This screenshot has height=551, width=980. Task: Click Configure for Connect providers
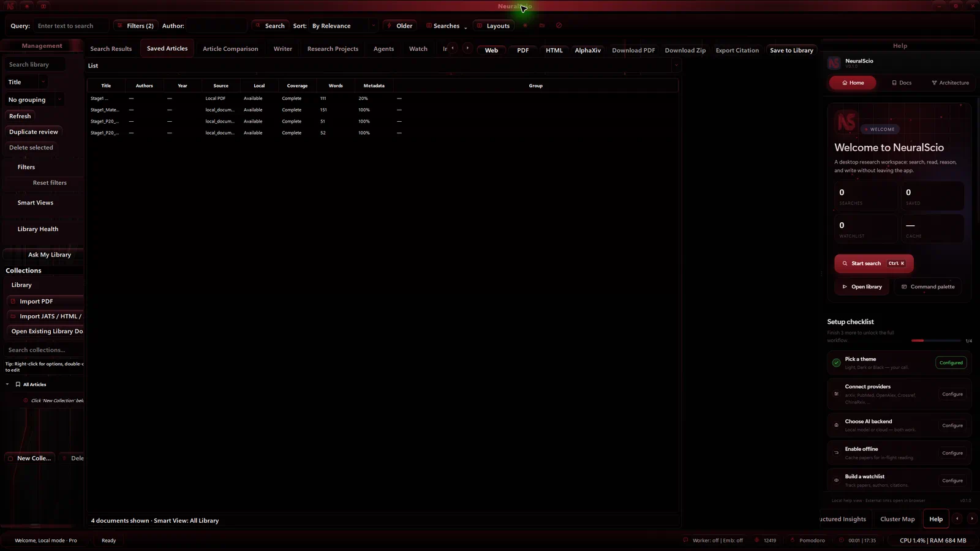pos(952,394)
